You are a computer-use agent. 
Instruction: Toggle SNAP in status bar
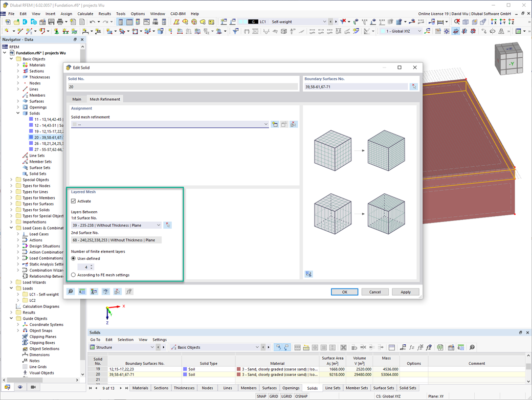(261, 396)
